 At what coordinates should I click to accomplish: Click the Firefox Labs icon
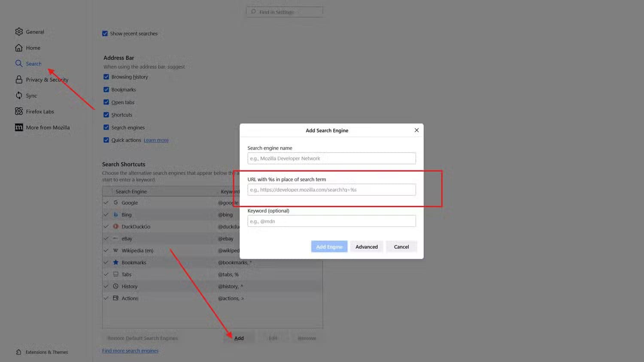pyautogui.click(x=19, y=112)
